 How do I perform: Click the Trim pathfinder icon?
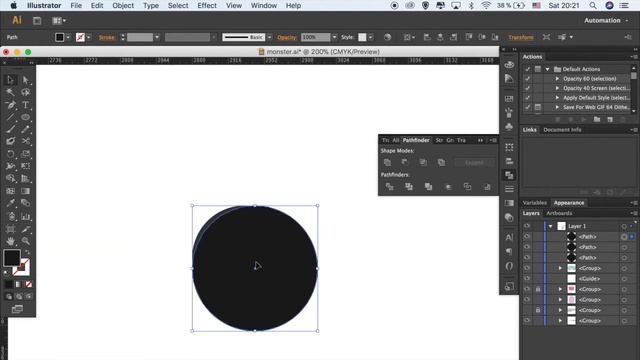[409, 187]
